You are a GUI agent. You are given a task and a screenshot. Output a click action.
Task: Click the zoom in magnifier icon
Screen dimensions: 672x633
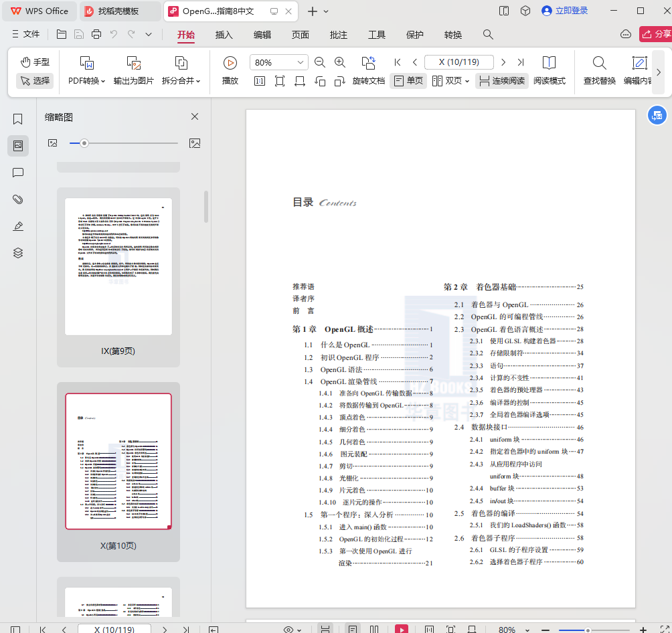[340, 62]
